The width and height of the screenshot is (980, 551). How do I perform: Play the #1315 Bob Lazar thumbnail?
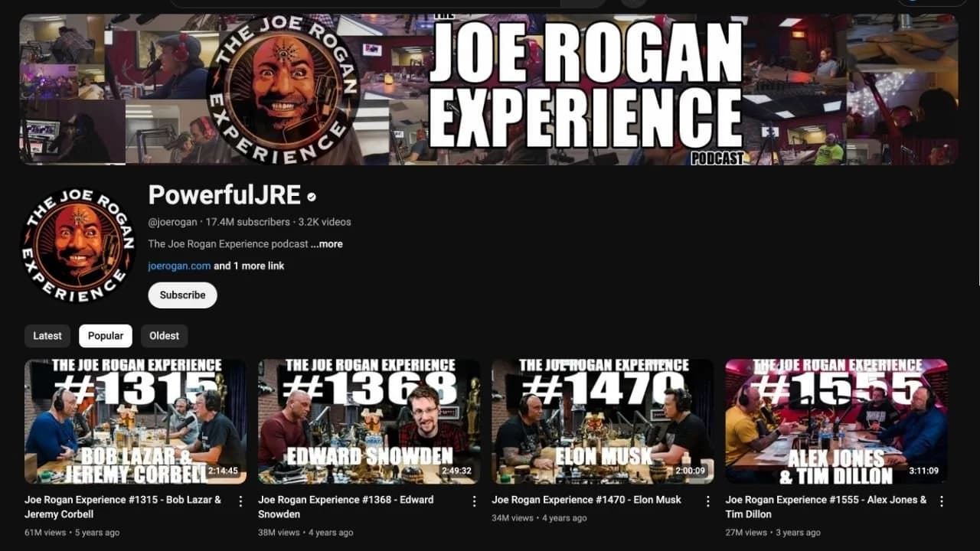136,422
